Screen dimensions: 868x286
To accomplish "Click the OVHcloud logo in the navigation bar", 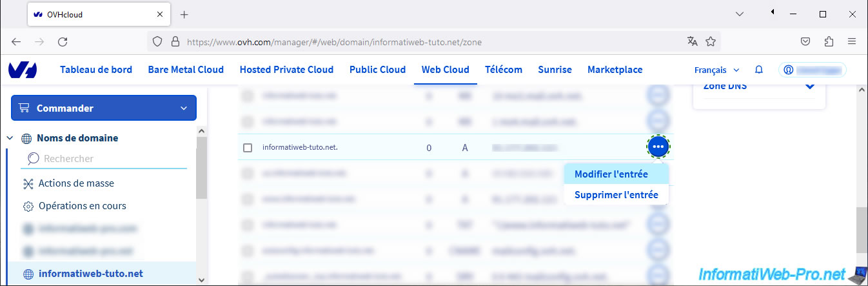I will [x=23, y=70].
